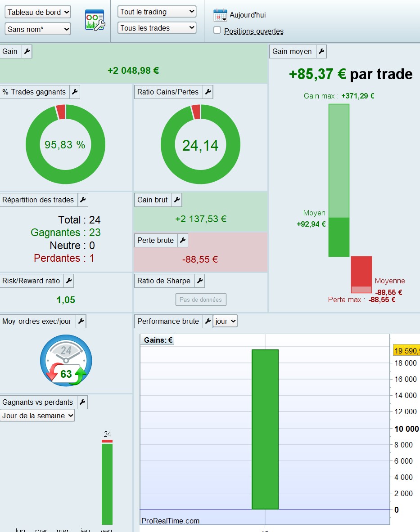
Task: Click the Répartition des trades panel title
Action: click(38, 200)
